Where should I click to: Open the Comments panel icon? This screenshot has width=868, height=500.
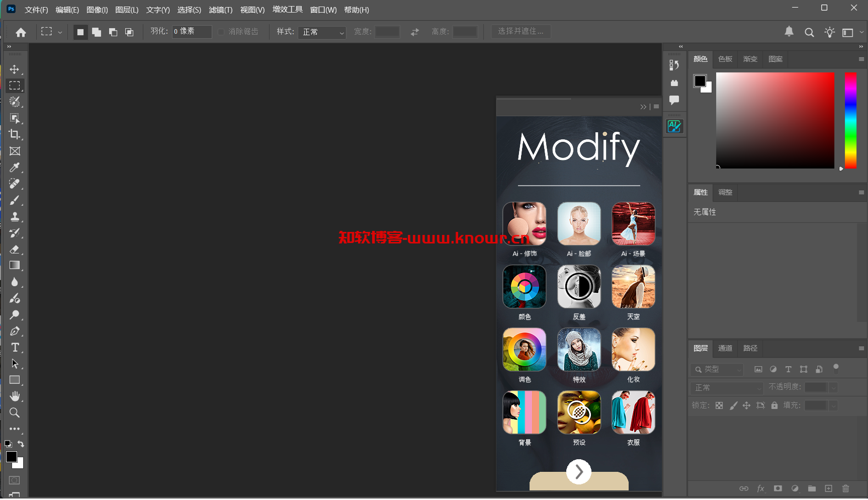(x=674, y=100)
